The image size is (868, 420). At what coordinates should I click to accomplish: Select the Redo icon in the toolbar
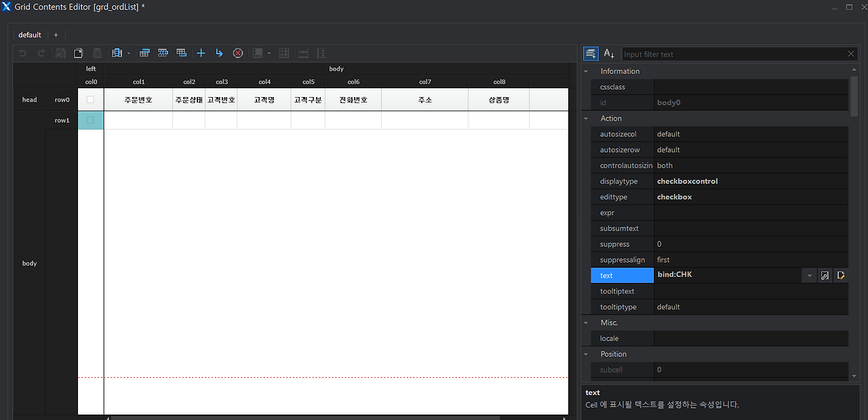tap(41, 53)
